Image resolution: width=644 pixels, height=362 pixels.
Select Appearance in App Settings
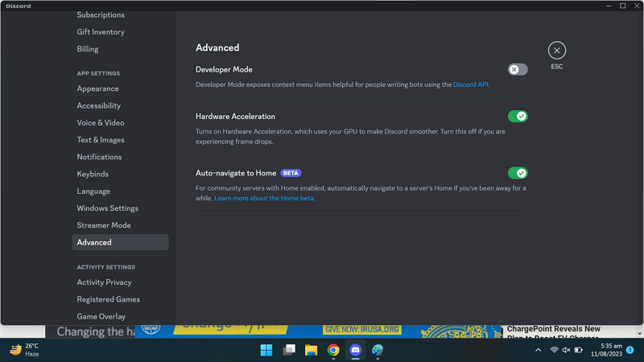(97, 88)
